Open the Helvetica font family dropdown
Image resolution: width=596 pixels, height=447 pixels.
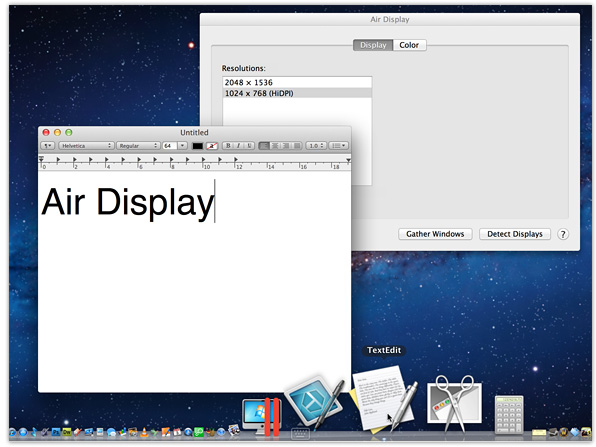[x=86, y=146]
